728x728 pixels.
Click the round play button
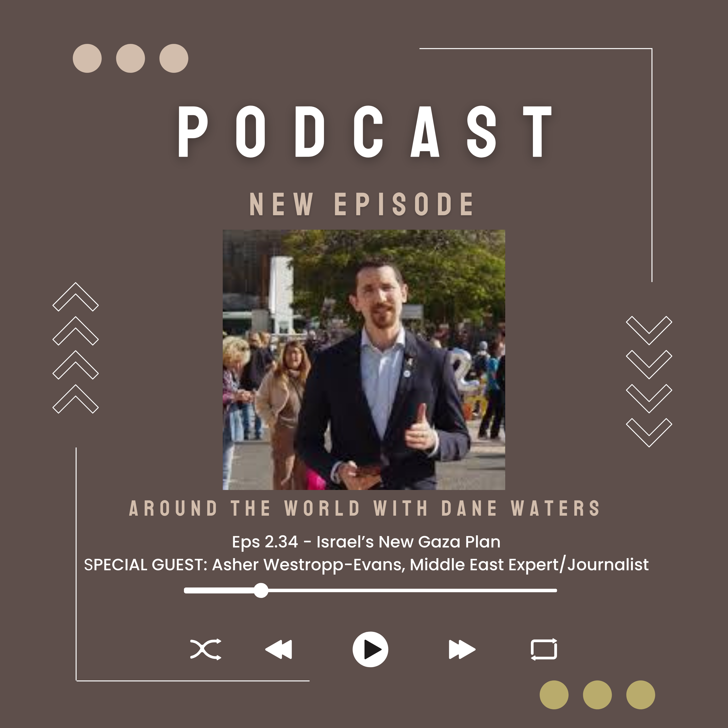(x=370, y=649)
